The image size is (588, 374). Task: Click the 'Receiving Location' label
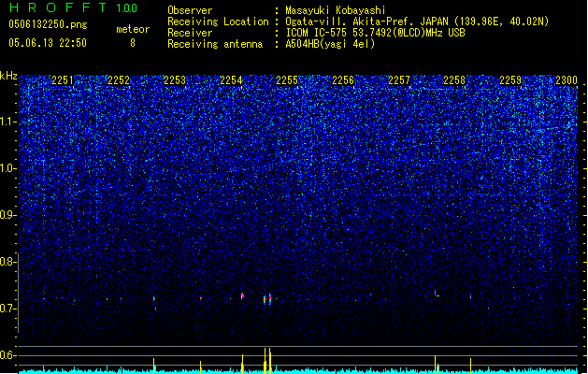218,22
